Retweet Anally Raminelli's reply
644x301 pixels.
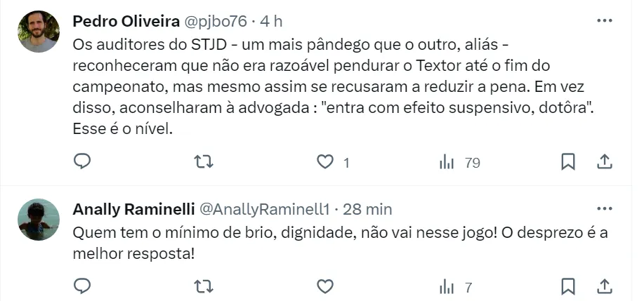click(203, 286)
